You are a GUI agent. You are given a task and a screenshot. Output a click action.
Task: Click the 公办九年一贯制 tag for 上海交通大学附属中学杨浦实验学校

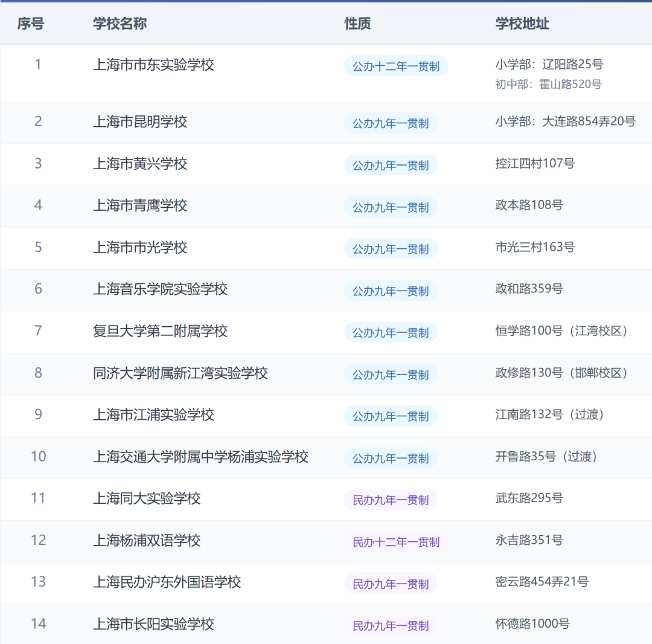point(391,458)
